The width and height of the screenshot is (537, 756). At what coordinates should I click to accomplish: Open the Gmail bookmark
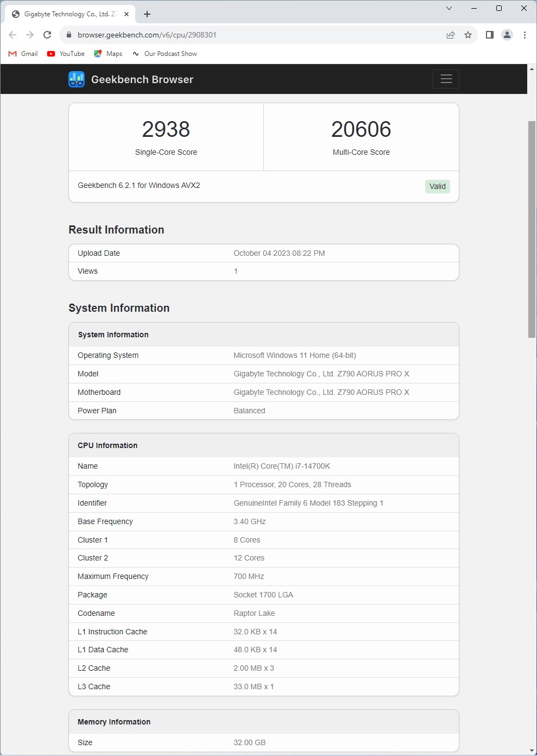[23, 54]
